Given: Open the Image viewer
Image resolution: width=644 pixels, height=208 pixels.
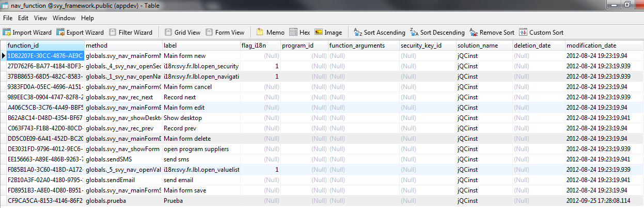Looking at the screenshot, I should point(328,32).
